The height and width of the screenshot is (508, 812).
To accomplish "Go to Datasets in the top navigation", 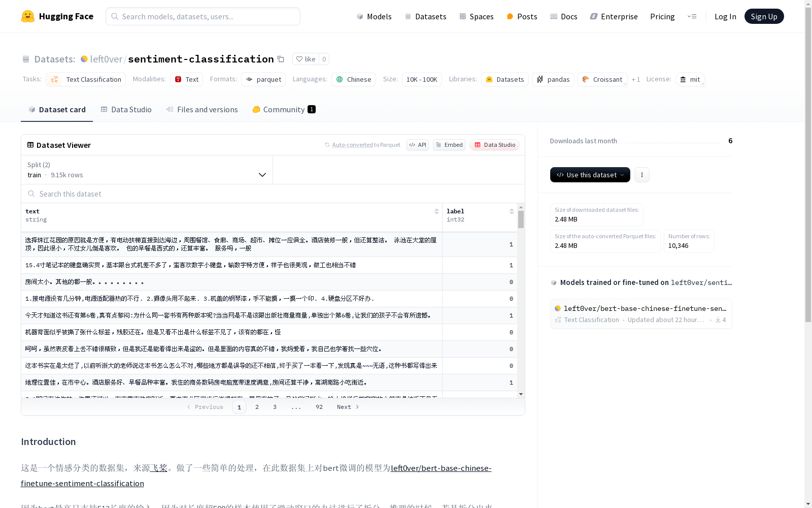I will coord(425,16).
